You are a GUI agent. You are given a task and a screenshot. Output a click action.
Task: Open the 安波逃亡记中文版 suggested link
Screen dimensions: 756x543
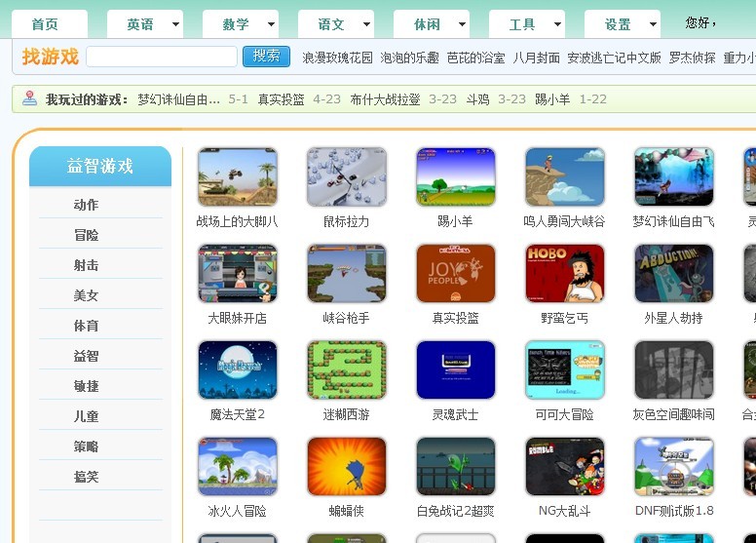tap(614, 58)
